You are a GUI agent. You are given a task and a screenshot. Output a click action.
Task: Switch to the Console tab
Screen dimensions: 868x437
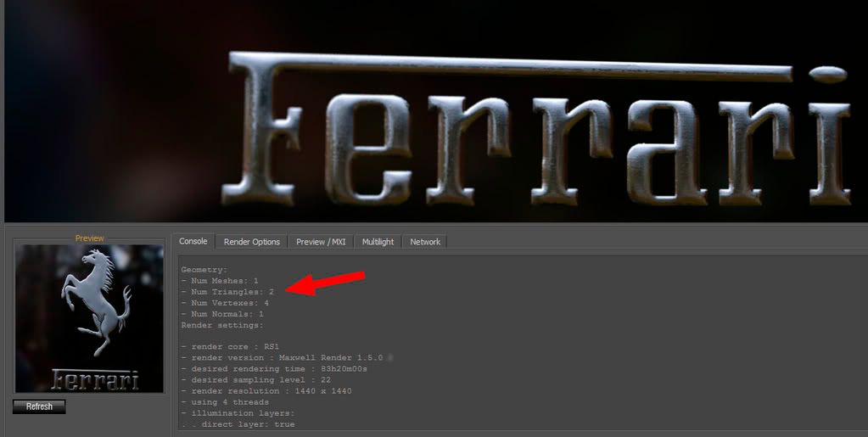coord(193,241)
